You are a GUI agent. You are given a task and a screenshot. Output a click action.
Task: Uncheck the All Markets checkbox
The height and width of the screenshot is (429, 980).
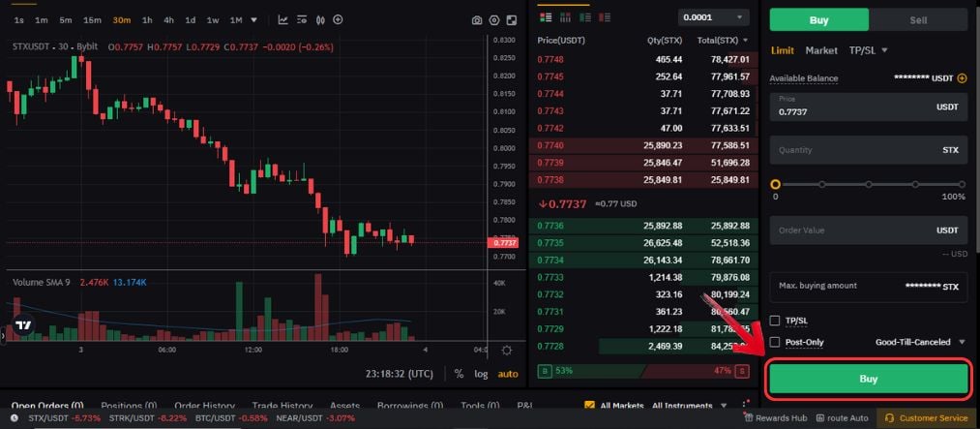589,406
